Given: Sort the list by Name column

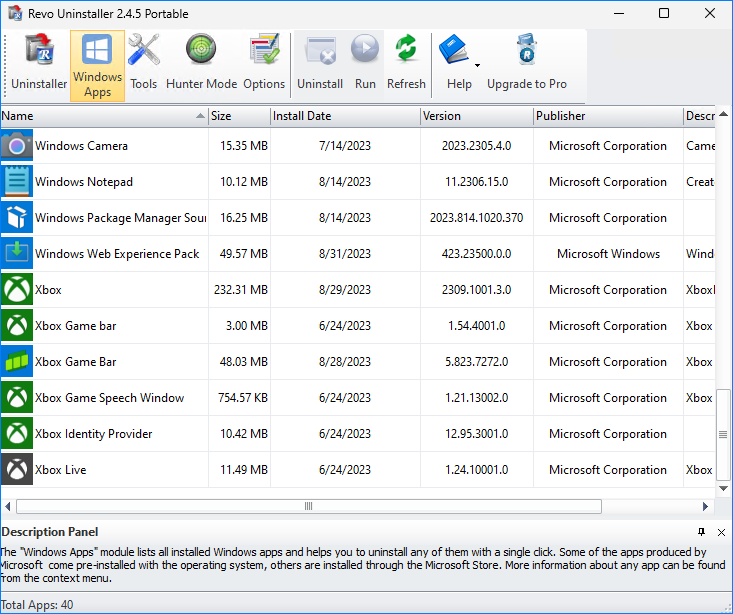Looking at the screenshot, I should [104, 116].
